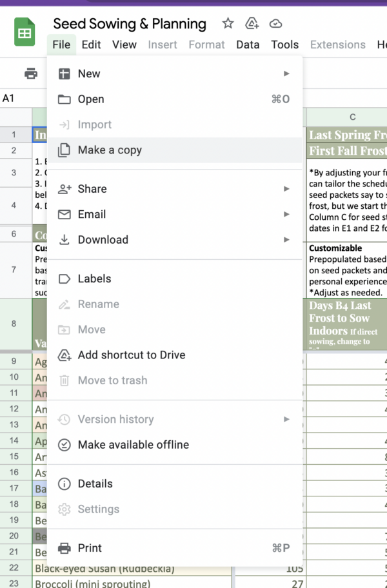
Task: Star the Seed Sowing & Planning document
Action: click(x=228, y=24)
